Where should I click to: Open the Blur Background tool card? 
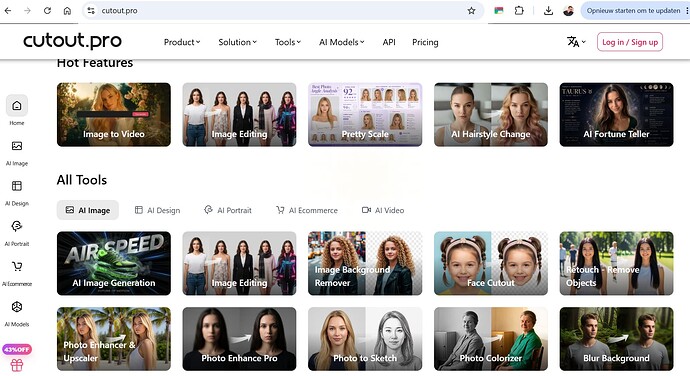click(617, 339)
